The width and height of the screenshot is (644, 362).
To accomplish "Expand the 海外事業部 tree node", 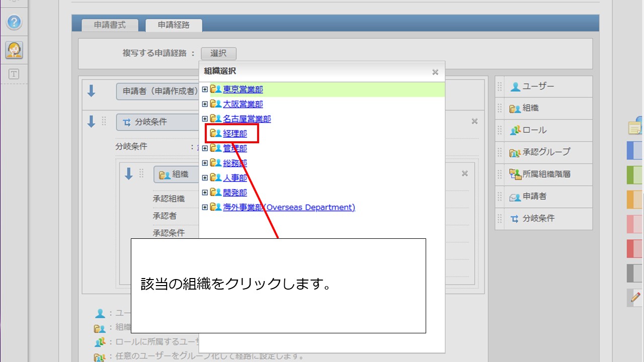I will (205, 207).
